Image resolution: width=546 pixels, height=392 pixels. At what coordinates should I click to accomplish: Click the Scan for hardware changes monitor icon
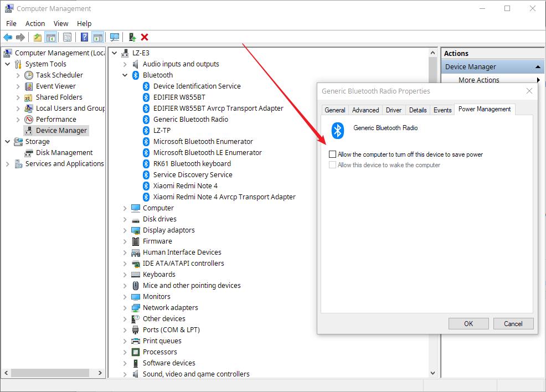pos(114,37)
